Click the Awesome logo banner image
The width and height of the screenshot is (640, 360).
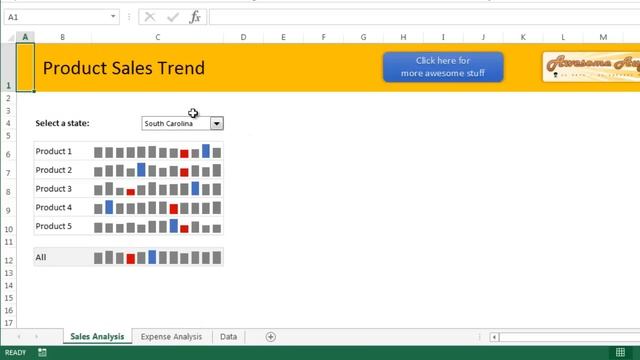pyautogui.click(x=591, y=67)
